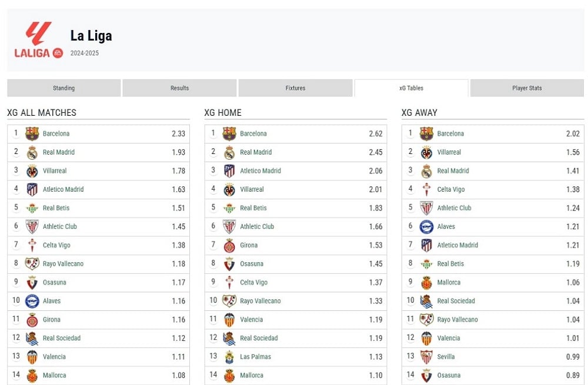Click Villarreal crest in XG Away table
This screenshot has width=588, height=385.
426,152
